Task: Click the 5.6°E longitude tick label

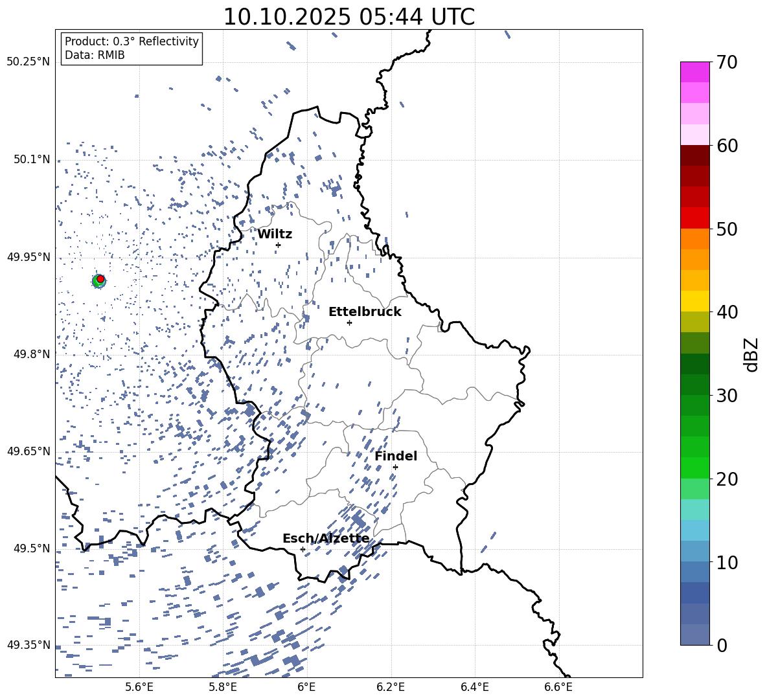Action: [139, 687]
